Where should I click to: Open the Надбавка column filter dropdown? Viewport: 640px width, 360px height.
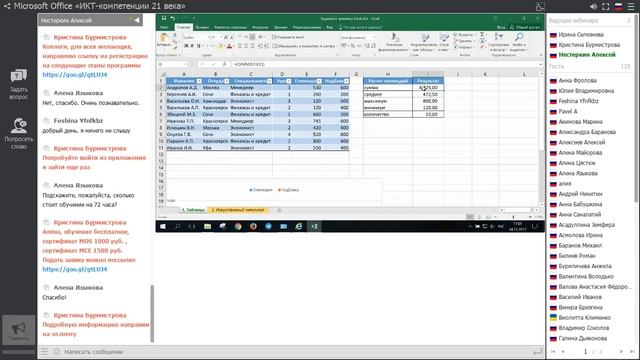click(346, 81)
